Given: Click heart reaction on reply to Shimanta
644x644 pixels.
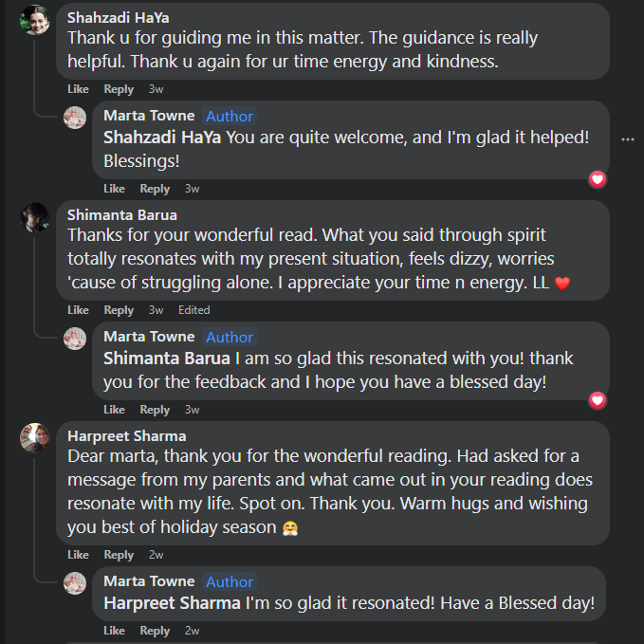Looking at the screenshot, I should pyautogui.click(x=597, y=400).
